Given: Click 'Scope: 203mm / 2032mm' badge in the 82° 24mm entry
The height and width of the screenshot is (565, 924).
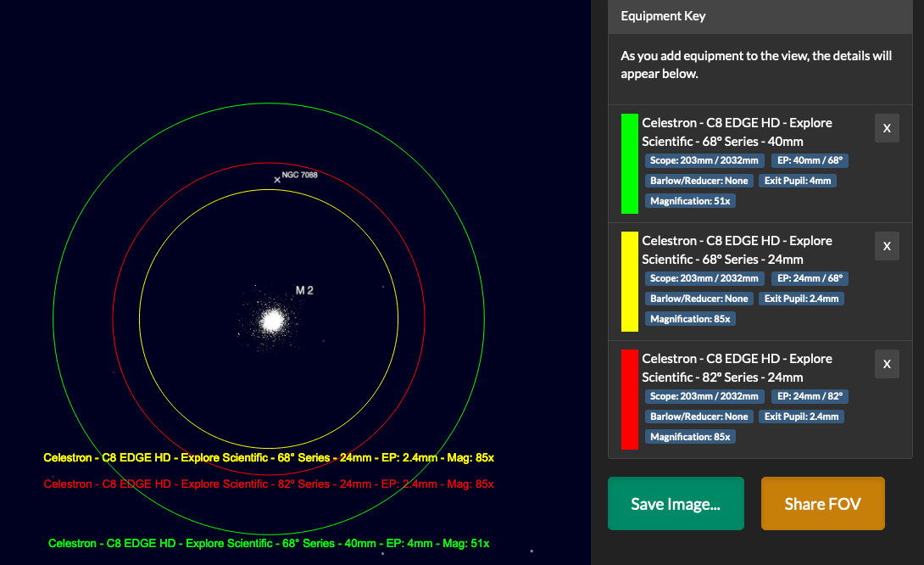Looking at the screenshot, I should (704, 396).
